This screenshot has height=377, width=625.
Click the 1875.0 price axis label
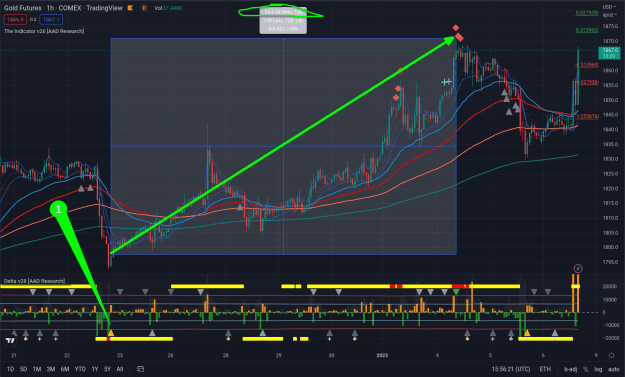coord(610,26)
